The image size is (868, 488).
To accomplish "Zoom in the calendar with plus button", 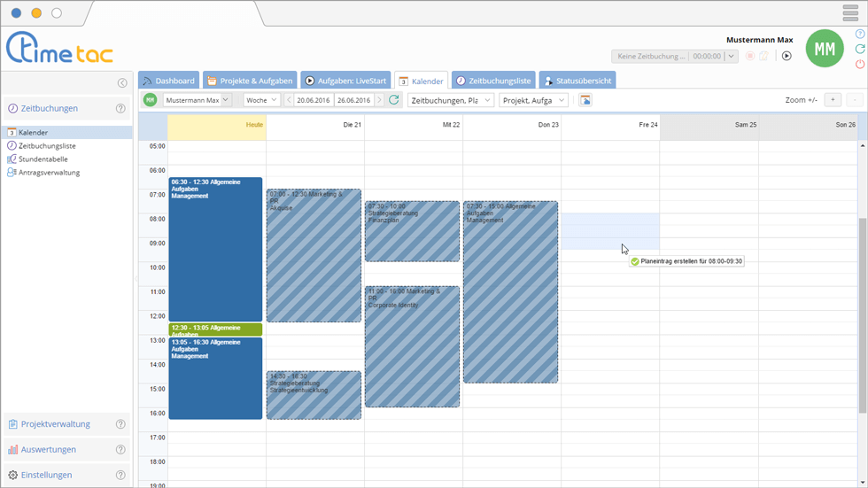I will 832,100.
